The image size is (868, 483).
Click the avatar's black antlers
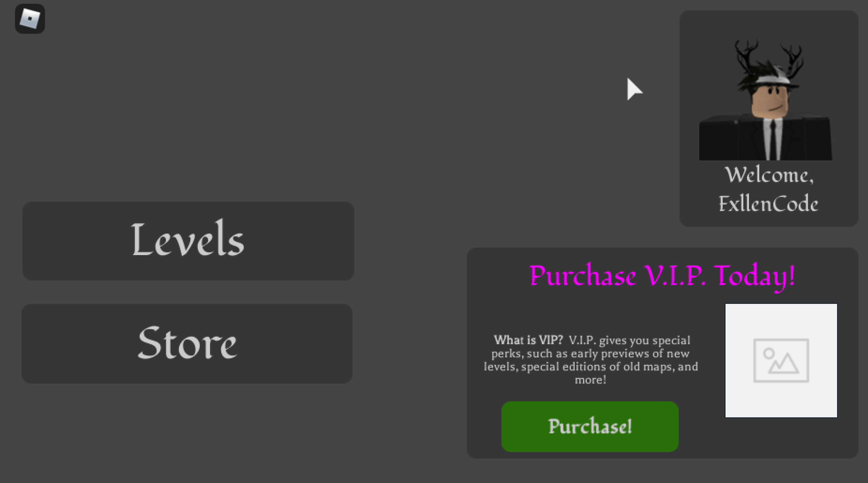[768, 57]
